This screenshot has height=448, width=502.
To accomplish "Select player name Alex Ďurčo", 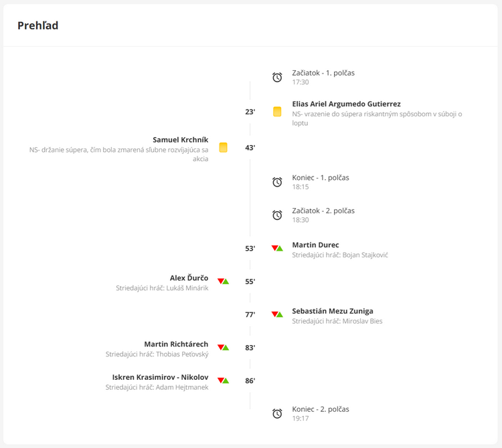I will [189, 278].
